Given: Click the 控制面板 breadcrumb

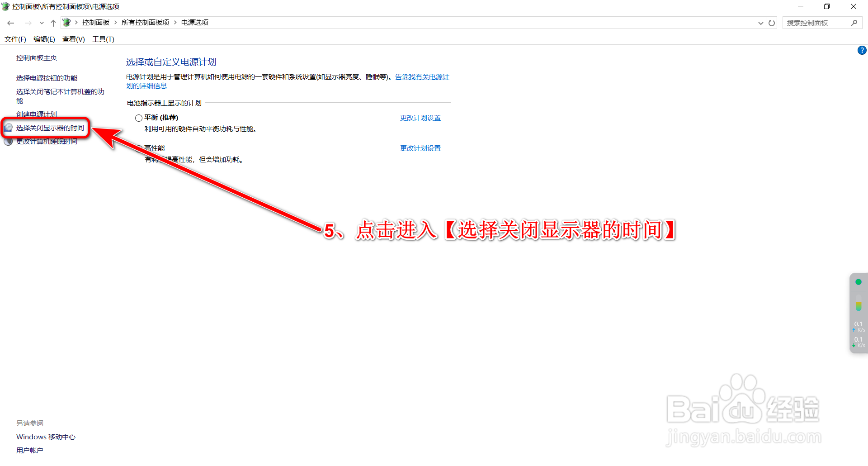Looking at the screenshot, I should (96, 23).
